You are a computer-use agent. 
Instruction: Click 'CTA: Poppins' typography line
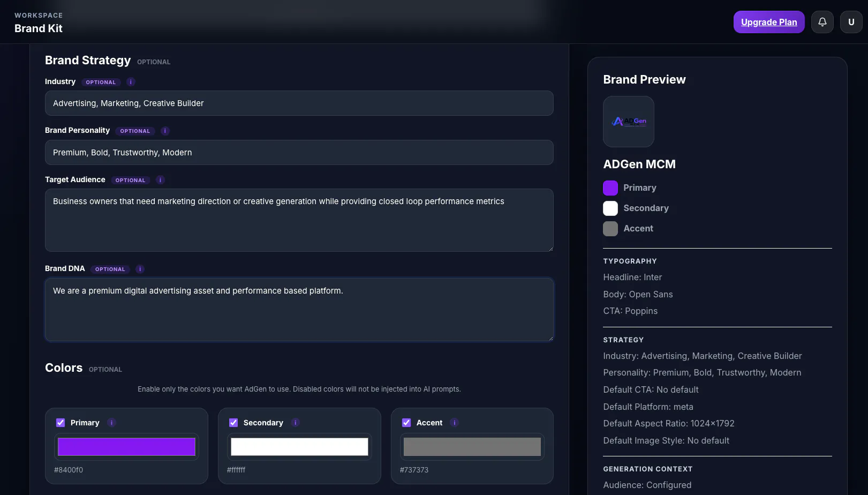[x=630, y=311]
